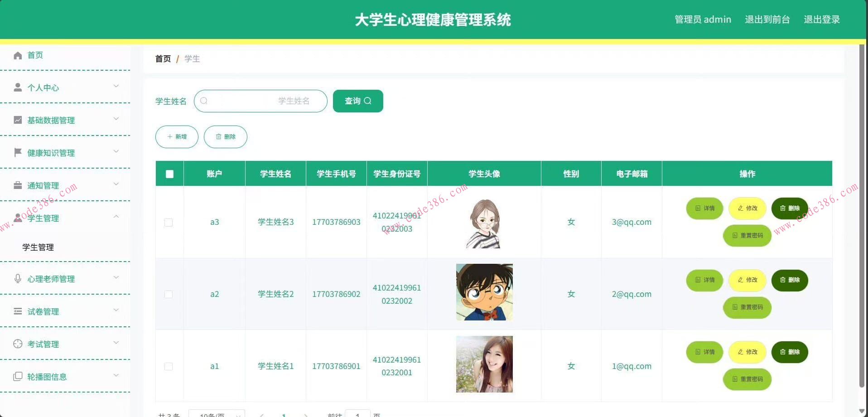Expand the 试卷管理 menu chevron
This screenshot has width=868, height=417.
[116, 311]
